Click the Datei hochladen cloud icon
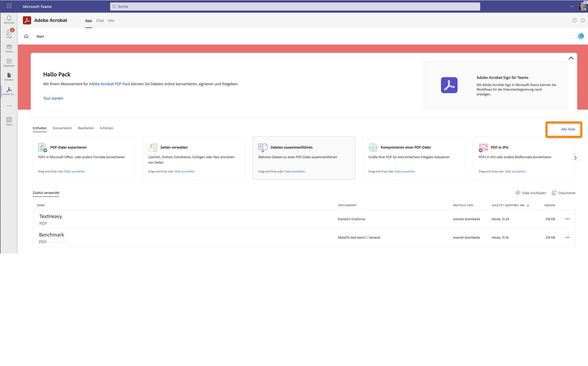Viewport: 588px width, 366px height. 518,193
